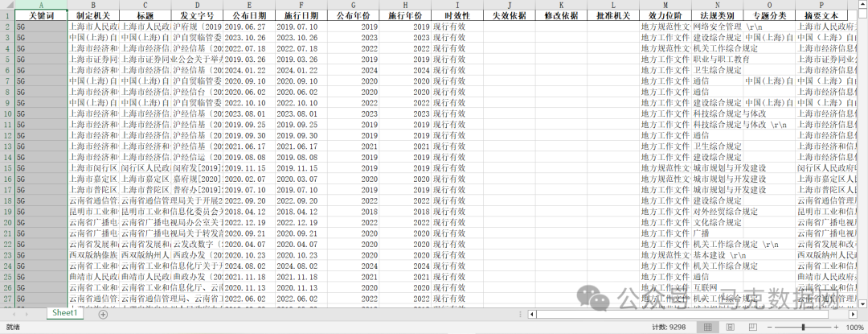Select column M header
The width and height of the screenshot is (868, 334).
pos(665,5)
